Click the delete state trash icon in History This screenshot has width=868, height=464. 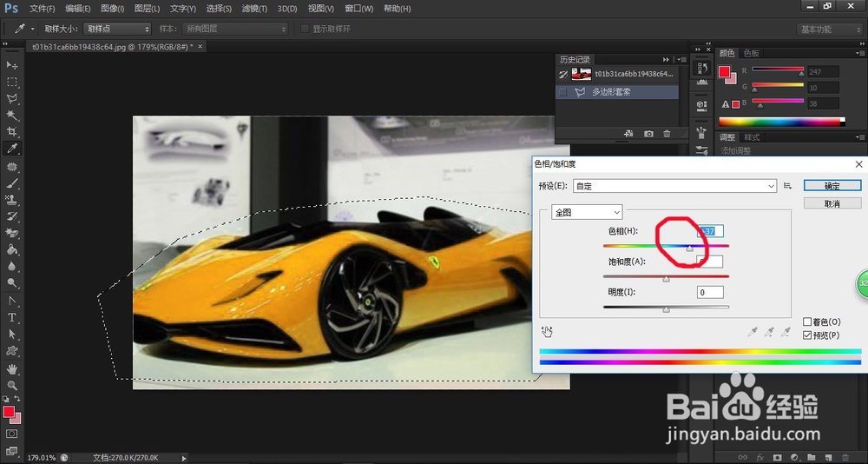coord(667,134)
